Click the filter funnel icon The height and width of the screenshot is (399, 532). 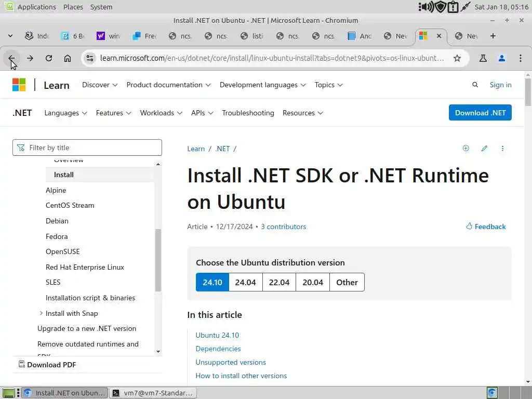click(21, 148)
